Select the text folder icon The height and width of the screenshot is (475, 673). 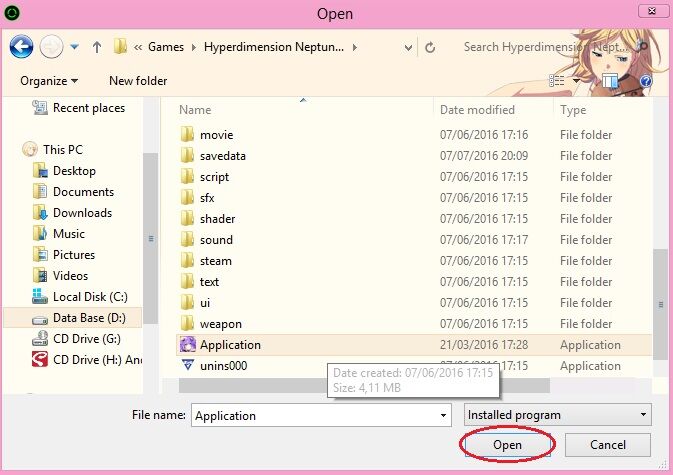coord(188,282)
